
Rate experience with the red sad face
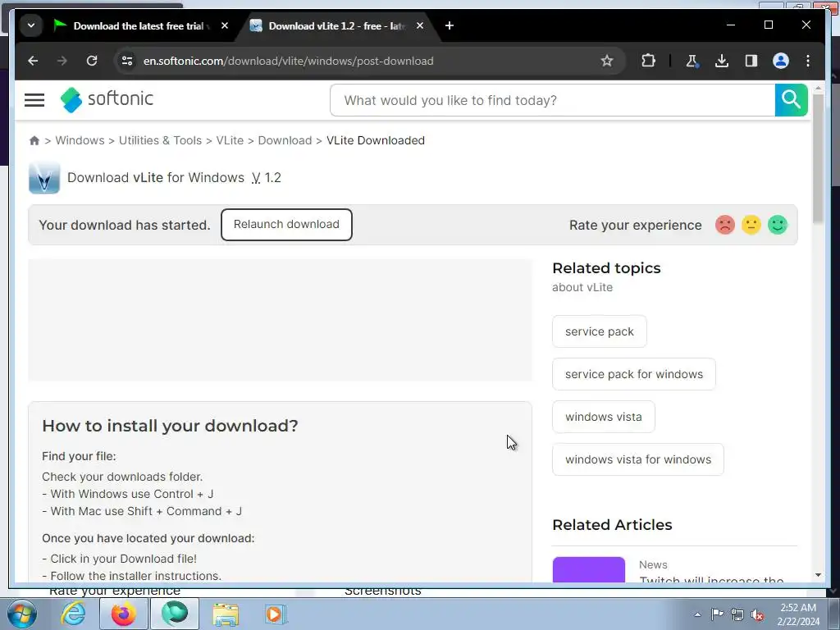725,225
